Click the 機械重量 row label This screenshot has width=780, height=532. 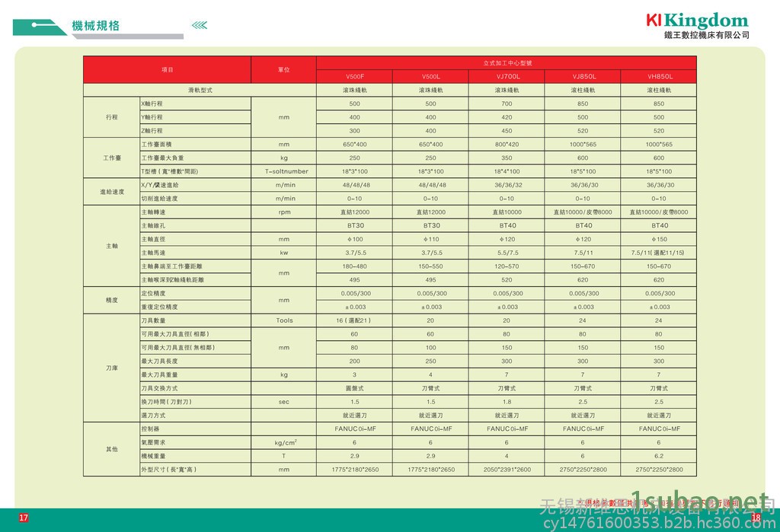[x=153, y=456]
